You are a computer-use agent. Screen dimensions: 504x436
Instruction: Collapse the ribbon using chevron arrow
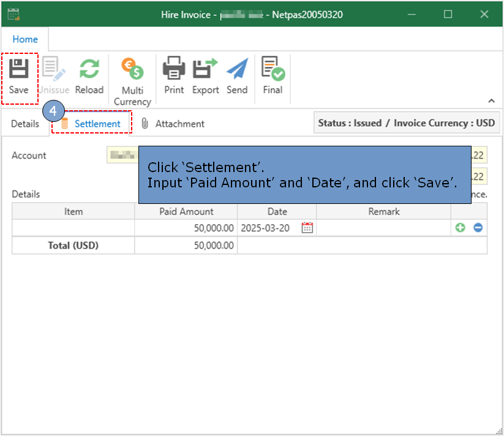(491, 101)
